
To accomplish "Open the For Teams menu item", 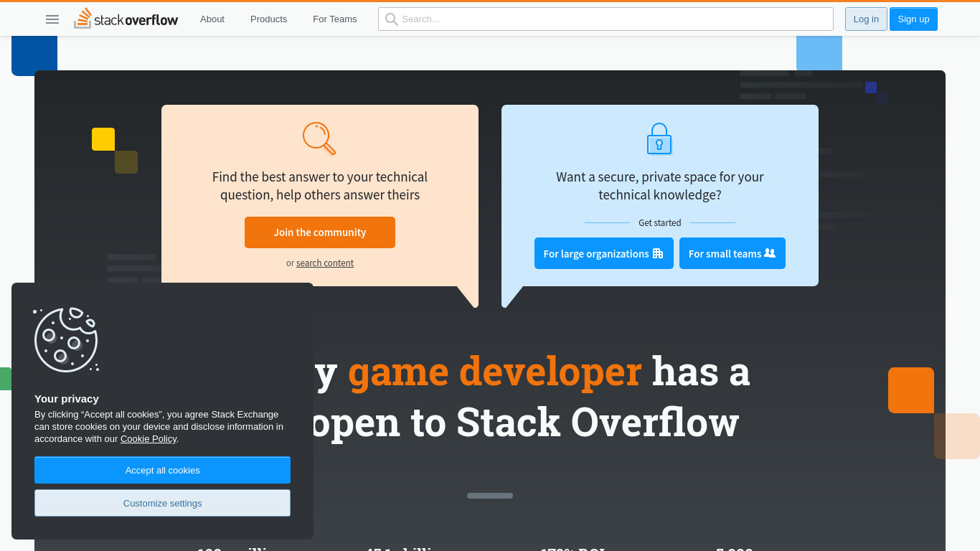I will point(334,19).
